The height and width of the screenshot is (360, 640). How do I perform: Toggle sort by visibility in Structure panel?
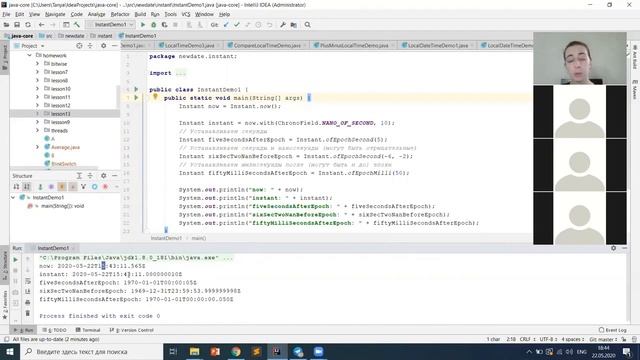pyautogui.click(x=16, y=187)
